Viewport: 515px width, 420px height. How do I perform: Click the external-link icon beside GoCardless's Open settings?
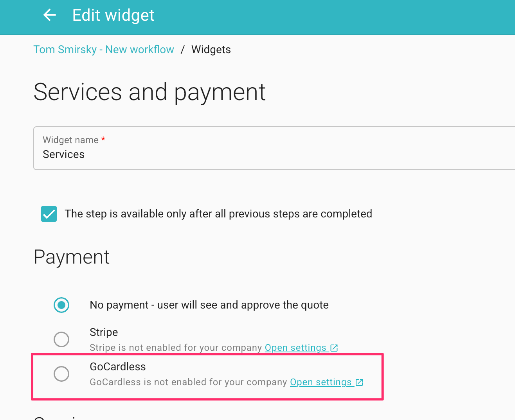click(x=359, y=382)
